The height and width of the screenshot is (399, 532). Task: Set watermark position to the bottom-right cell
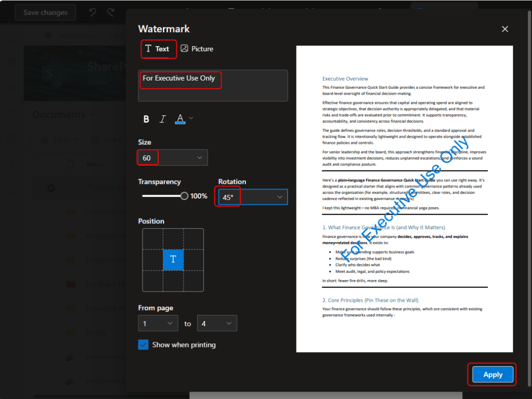pos(193,281)
